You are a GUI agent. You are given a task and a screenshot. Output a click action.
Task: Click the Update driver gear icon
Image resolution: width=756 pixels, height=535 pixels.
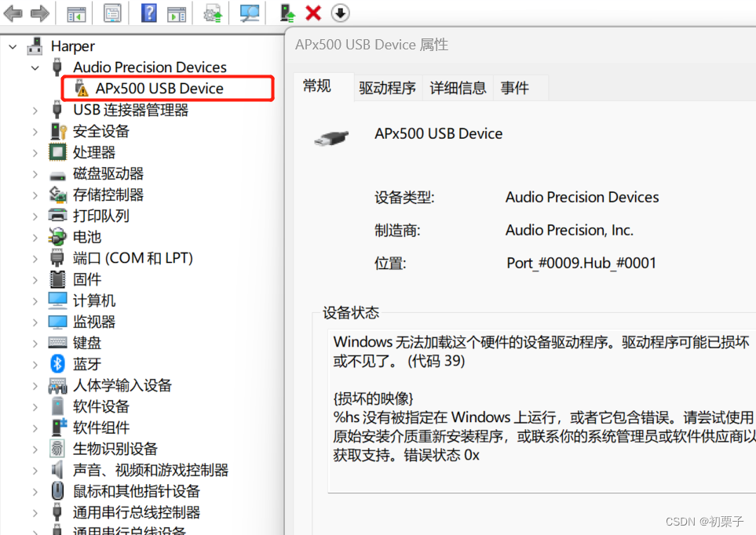[213, 13]
